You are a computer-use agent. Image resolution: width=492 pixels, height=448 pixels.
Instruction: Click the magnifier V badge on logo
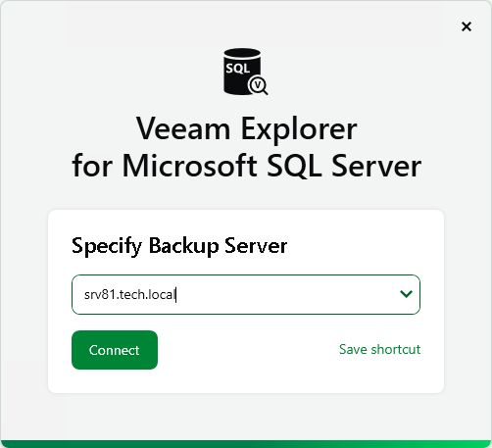pos(258,85)
